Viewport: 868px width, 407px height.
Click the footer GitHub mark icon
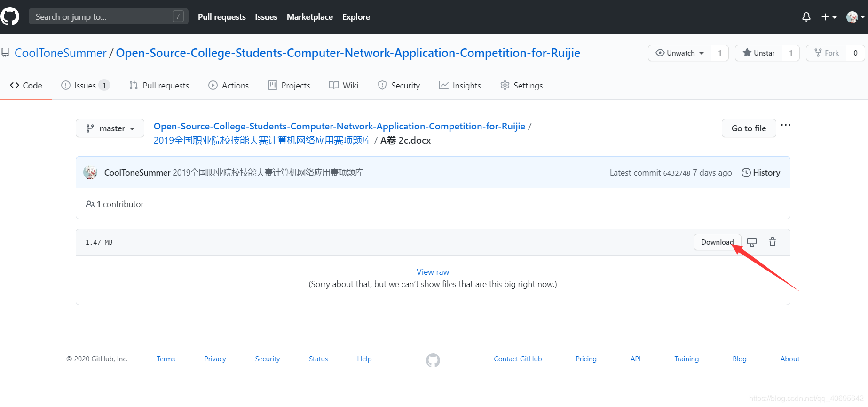(x=433, y=360)
